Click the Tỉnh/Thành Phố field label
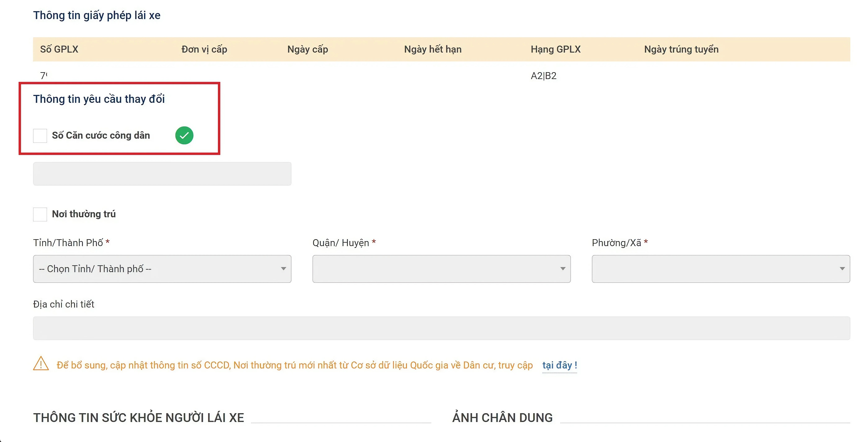868x442 pixels. (71, 243)
